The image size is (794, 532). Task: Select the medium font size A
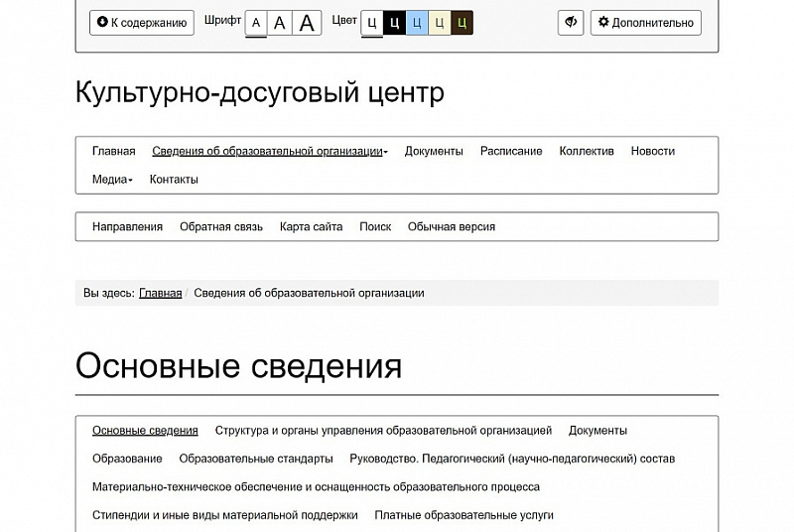280,23
